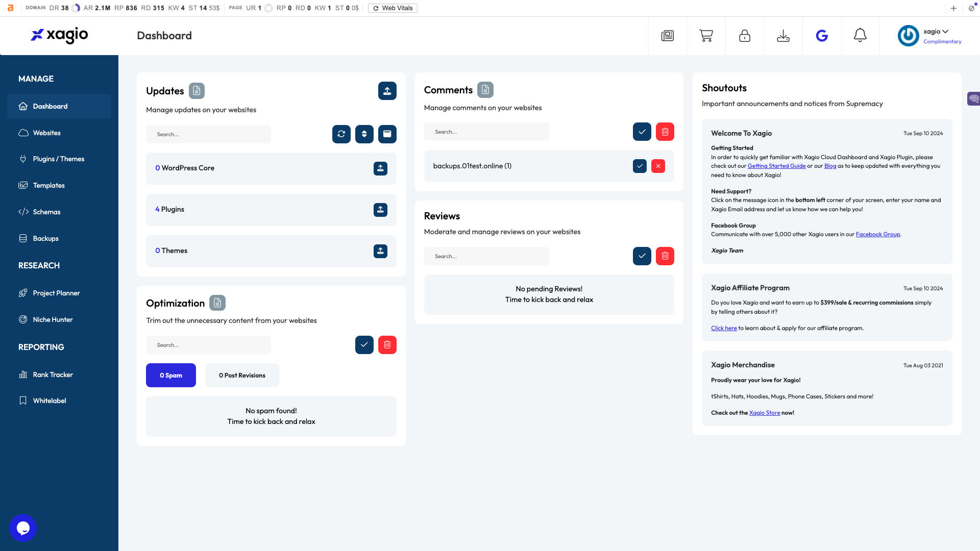Screen dimensions: 980x551
Task: Open Backups in sidebar
Action: (x=59, y=238)
